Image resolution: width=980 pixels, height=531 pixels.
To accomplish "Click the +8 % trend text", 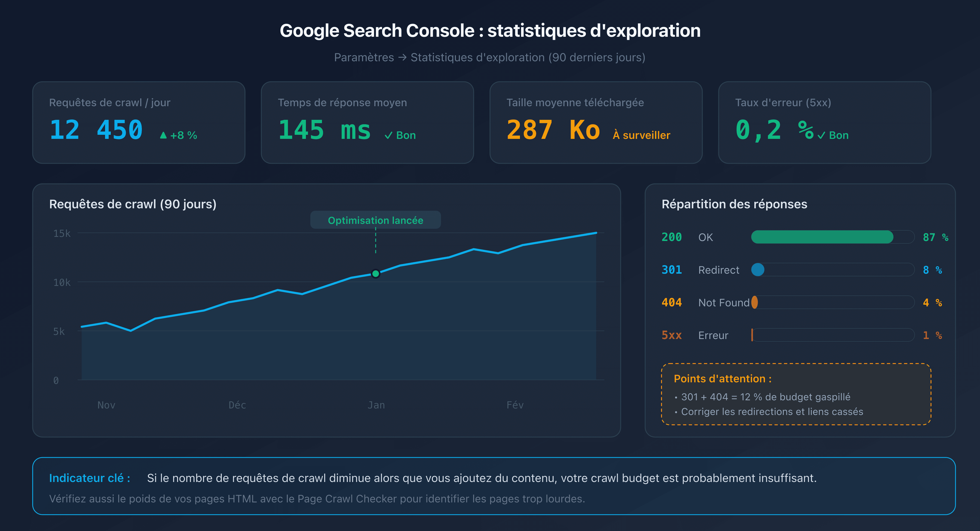I will pos(183,136).
